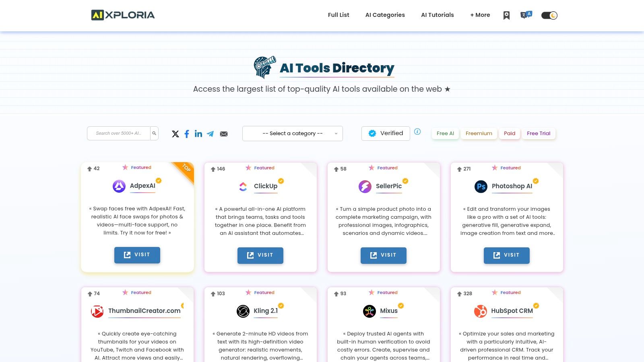Image resolution: width=644 pixels, height=362 pixels.
Task: Open the Photoshop AI title link
Action: click(512, 186)
